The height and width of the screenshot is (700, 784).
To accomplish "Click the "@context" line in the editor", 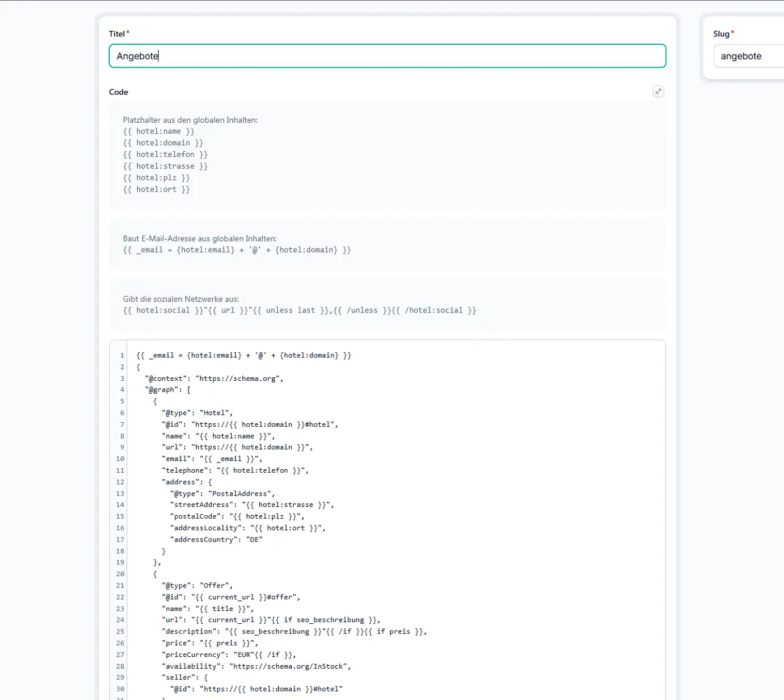I will (x=214, y=379).
